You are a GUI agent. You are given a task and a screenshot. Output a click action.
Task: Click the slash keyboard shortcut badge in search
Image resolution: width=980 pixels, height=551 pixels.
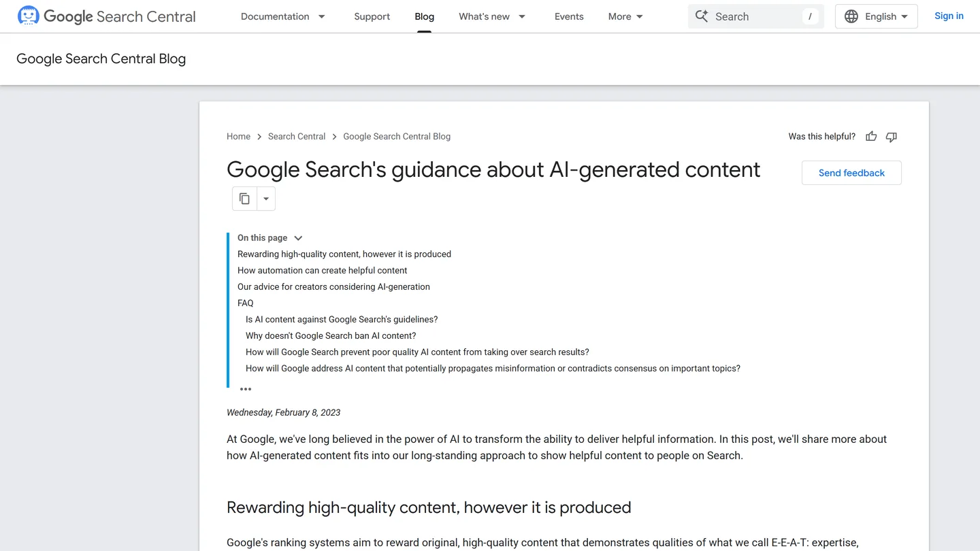point(810,16)
